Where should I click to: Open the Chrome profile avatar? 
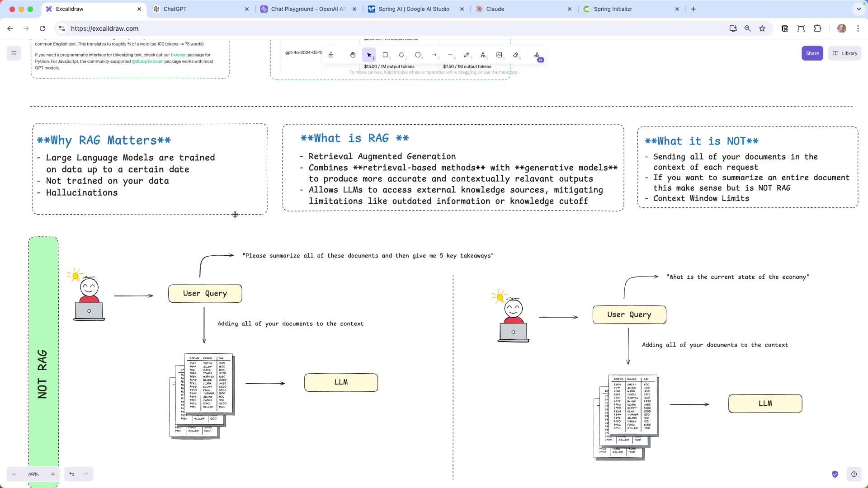(841, 28)
